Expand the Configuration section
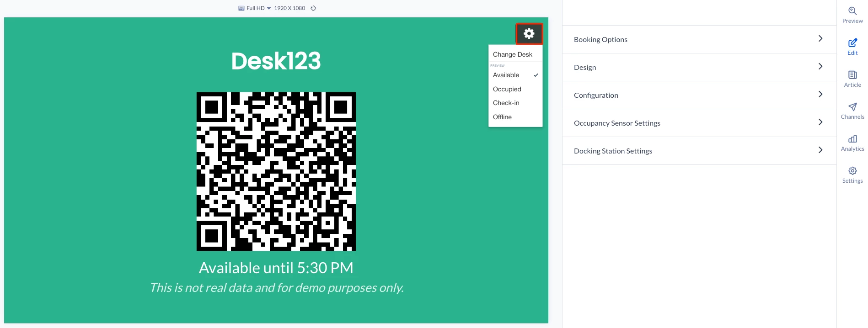Screen dimensions: 868x328 [x=699, y=95]
